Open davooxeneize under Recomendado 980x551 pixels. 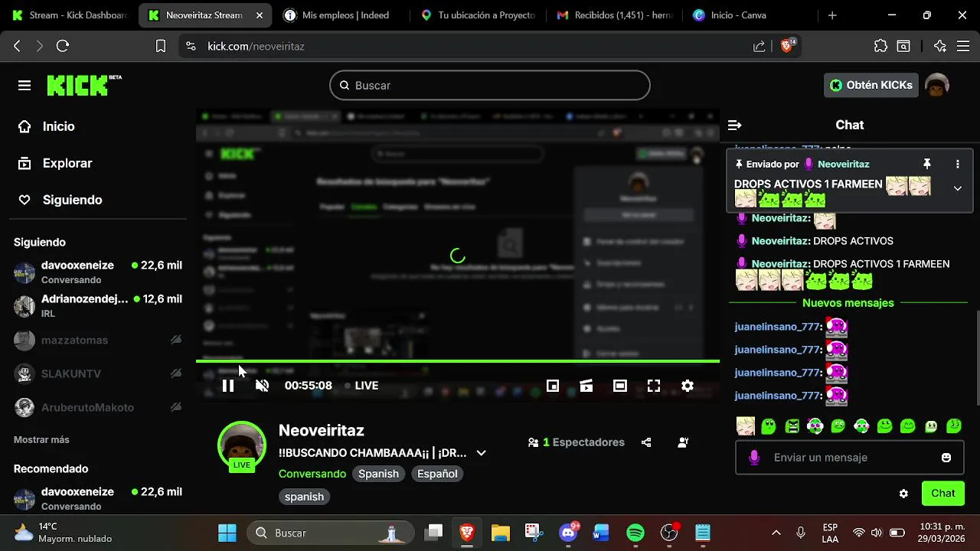(x=98, y=499)
